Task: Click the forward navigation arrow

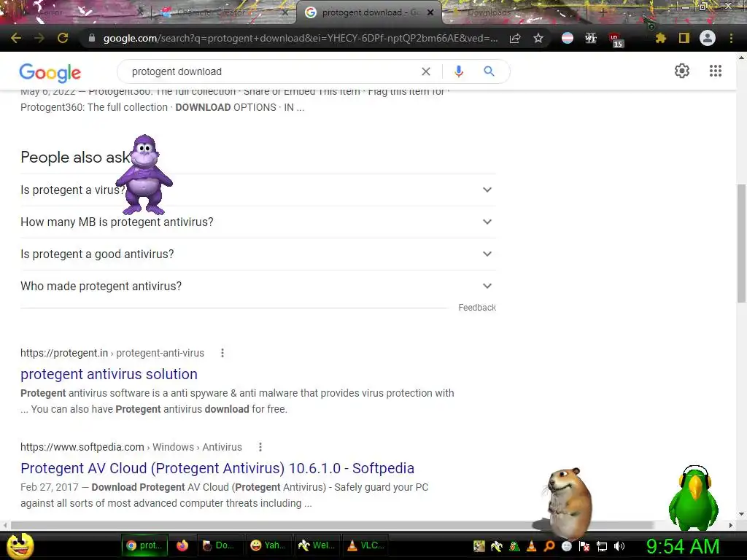Action: [x=39, y=38]
